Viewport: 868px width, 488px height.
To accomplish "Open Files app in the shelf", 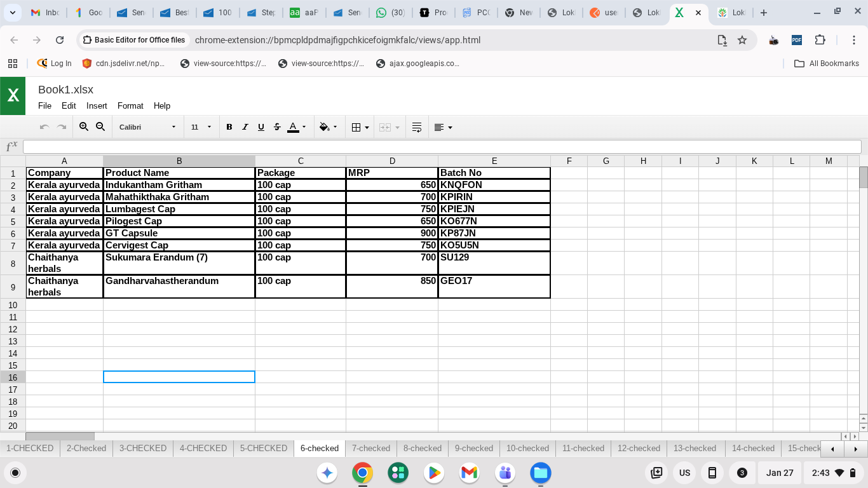I will click(x=541, y=473).
